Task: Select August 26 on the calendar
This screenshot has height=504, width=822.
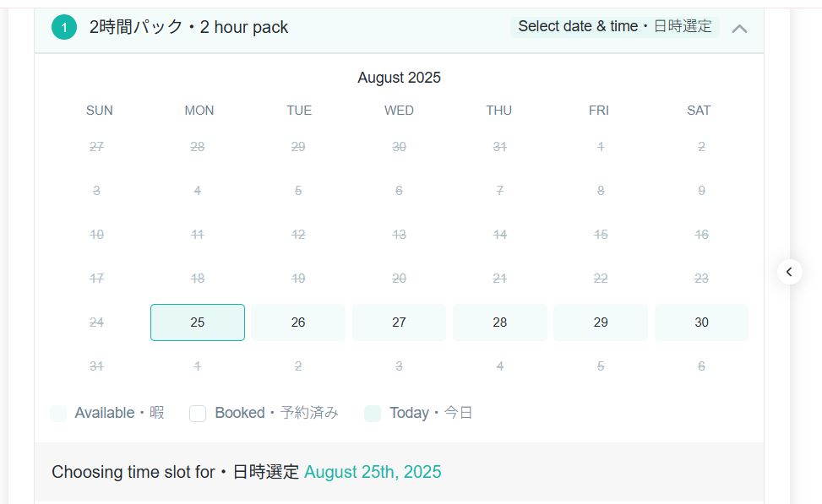Action: 298,322
